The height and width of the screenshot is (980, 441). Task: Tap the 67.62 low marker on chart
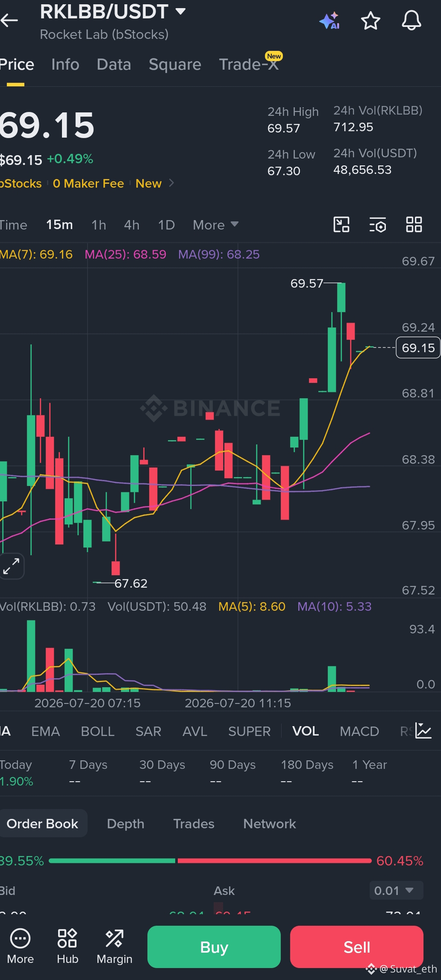pyautogui.click(x=131, y=583)
